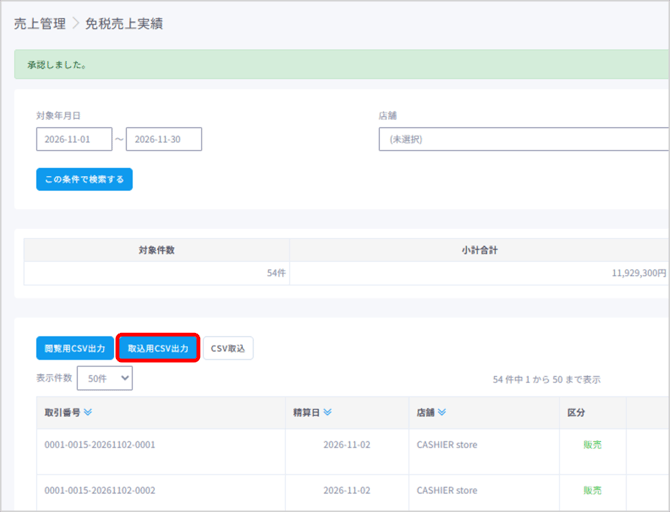Sort by 店舗 column arrow icon
The image size is (670, 512).
(442, 412)
